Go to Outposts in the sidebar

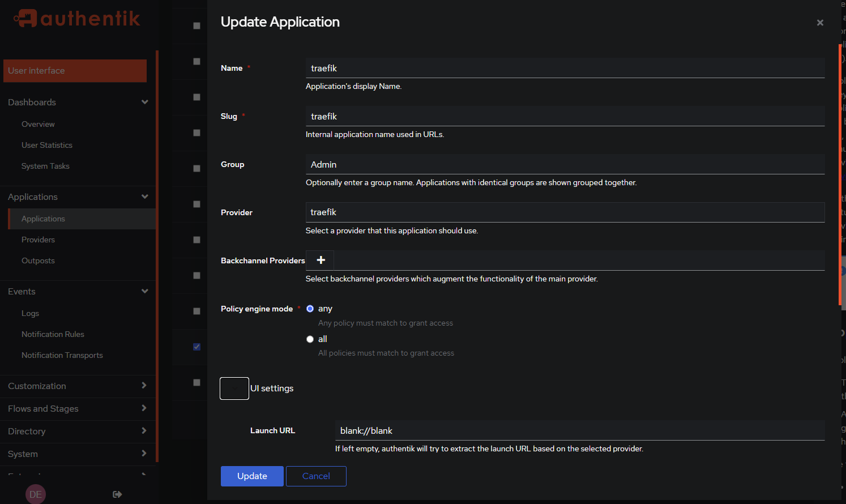point(38,260)
